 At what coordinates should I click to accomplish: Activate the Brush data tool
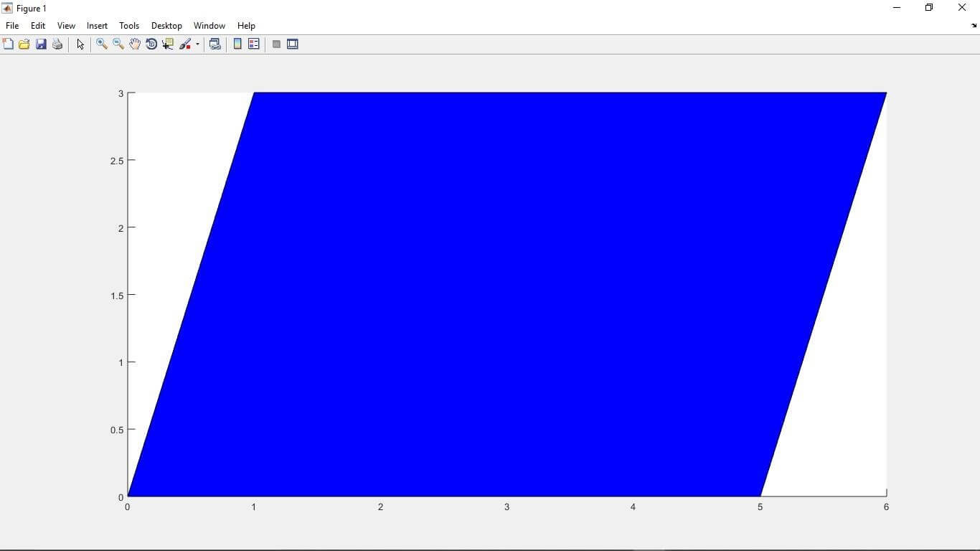[x=184, y=44]
